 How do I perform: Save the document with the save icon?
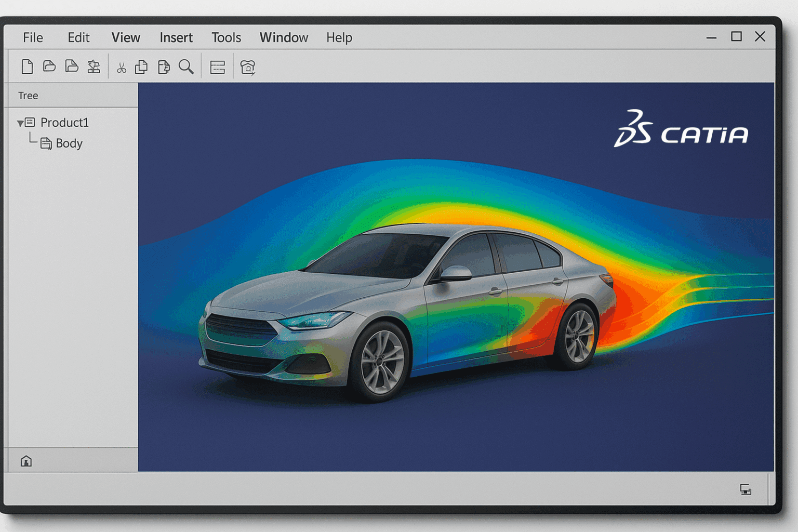(72, 66)
